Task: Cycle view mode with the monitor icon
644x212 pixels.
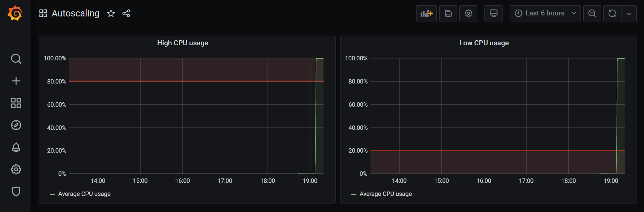Action: 493,13
